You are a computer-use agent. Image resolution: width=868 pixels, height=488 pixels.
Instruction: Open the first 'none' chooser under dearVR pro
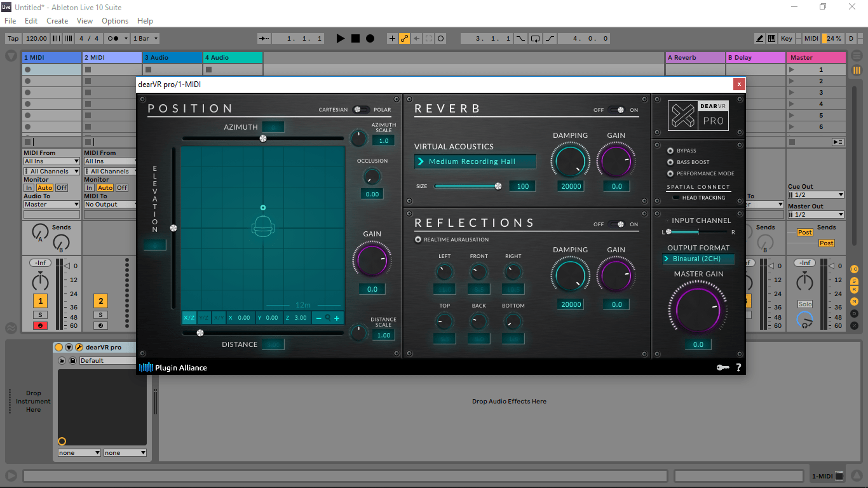coord(79,453)
